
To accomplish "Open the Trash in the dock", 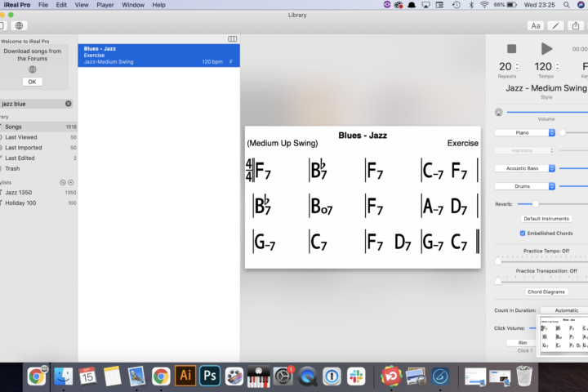I will coord(524,376).
